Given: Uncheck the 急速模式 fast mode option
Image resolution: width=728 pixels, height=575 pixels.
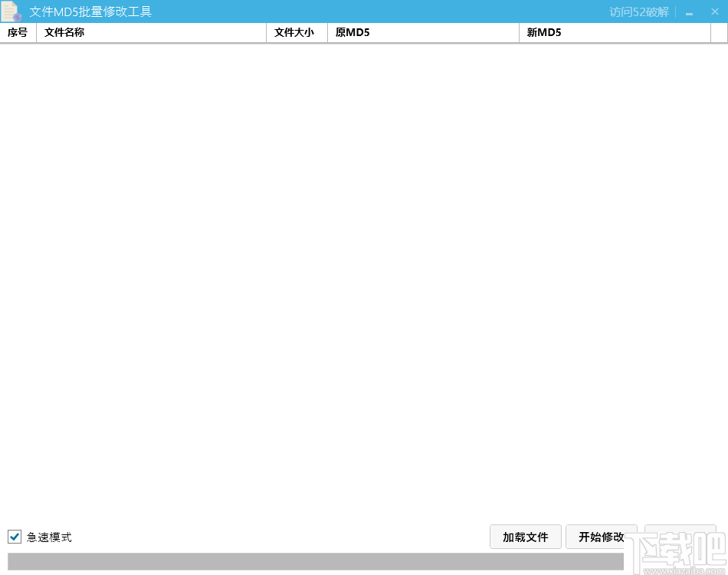Looking at the screenshot, I should pyautogui.click(x=14, y=537).
